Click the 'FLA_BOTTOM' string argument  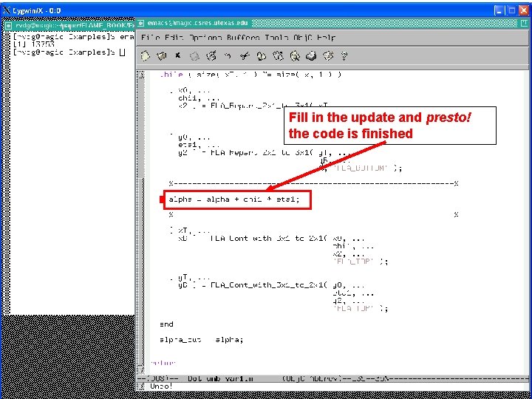coord(361,168)
